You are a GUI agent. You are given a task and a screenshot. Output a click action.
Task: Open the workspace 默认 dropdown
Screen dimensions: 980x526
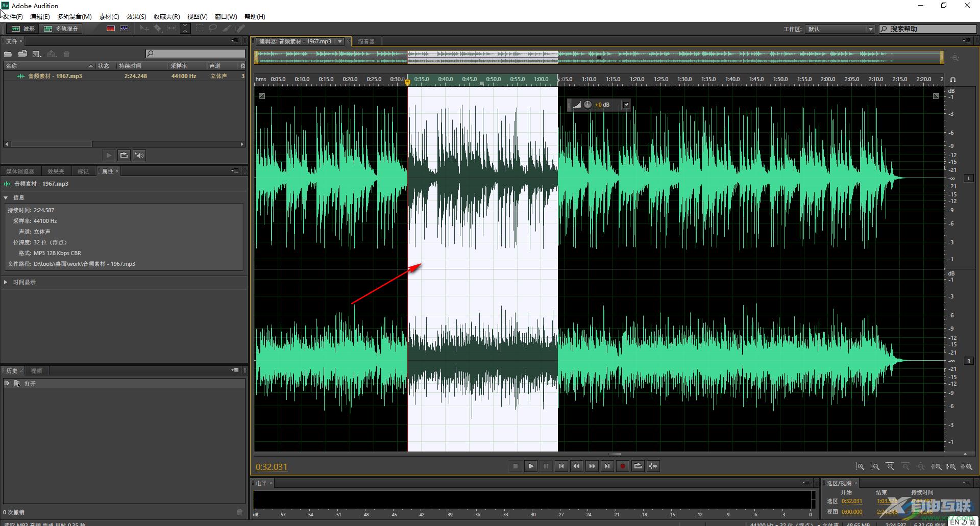pos(840,29)
